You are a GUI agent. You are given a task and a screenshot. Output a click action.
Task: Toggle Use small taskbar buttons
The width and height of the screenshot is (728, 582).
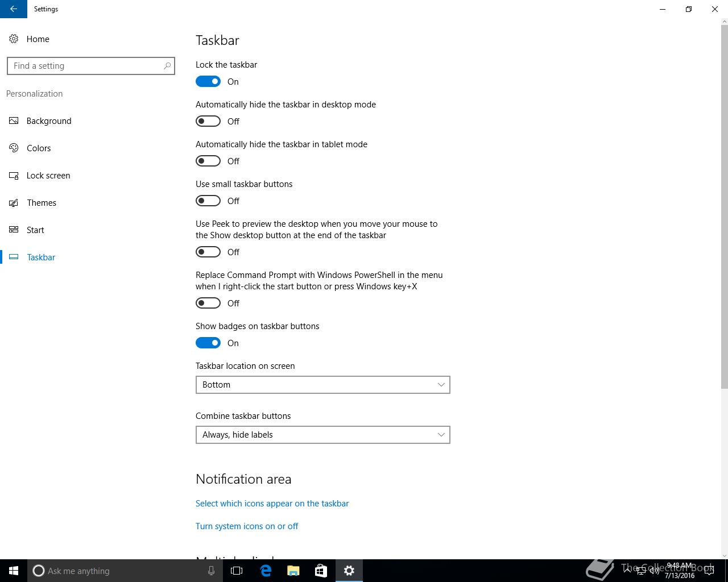coord(208,201)
